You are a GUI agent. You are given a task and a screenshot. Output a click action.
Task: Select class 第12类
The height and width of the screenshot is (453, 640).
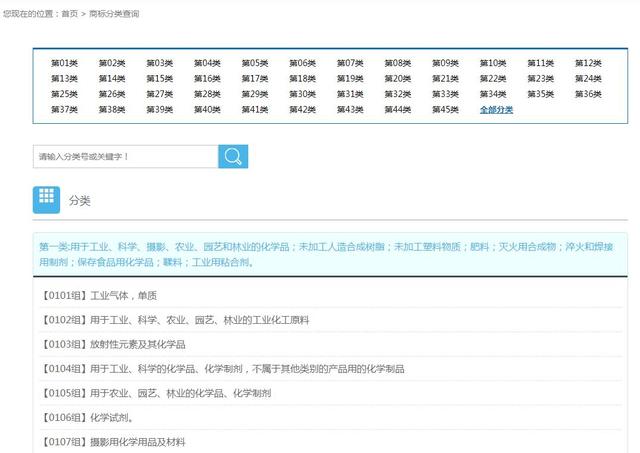(x=588, y=63)
